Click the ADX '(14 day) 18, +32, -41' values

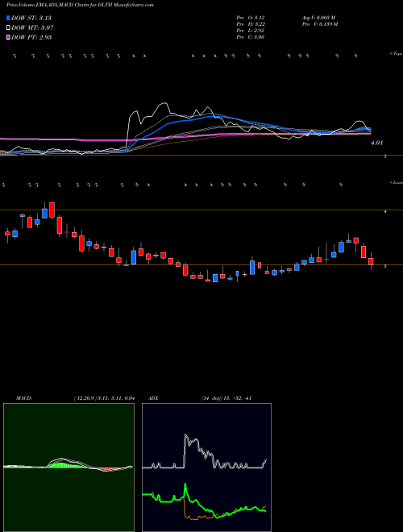click(226, 398)
